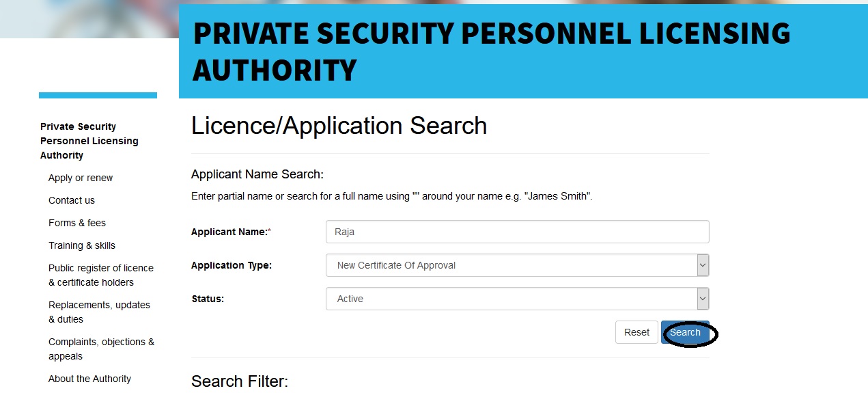Image resolution: width=868 pixels, height=393 pixels.
Task: Open the Apply or renew page
Action: 81,178
